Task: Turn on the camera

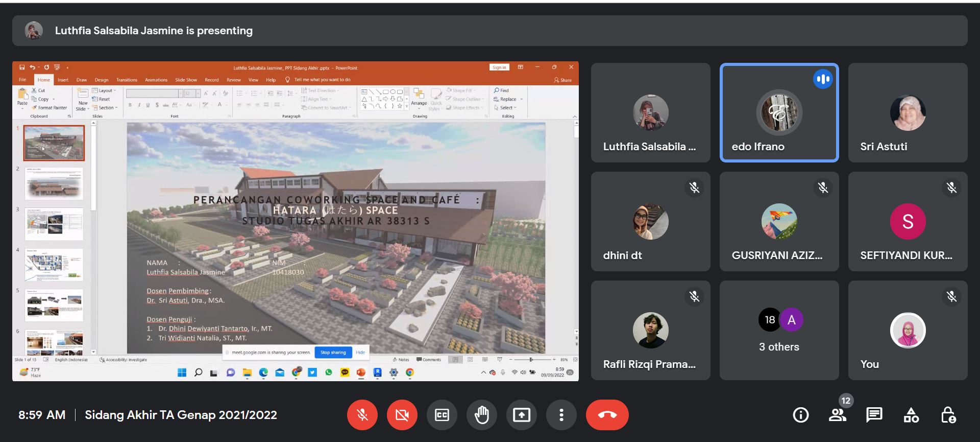Action: pos(402,415)
